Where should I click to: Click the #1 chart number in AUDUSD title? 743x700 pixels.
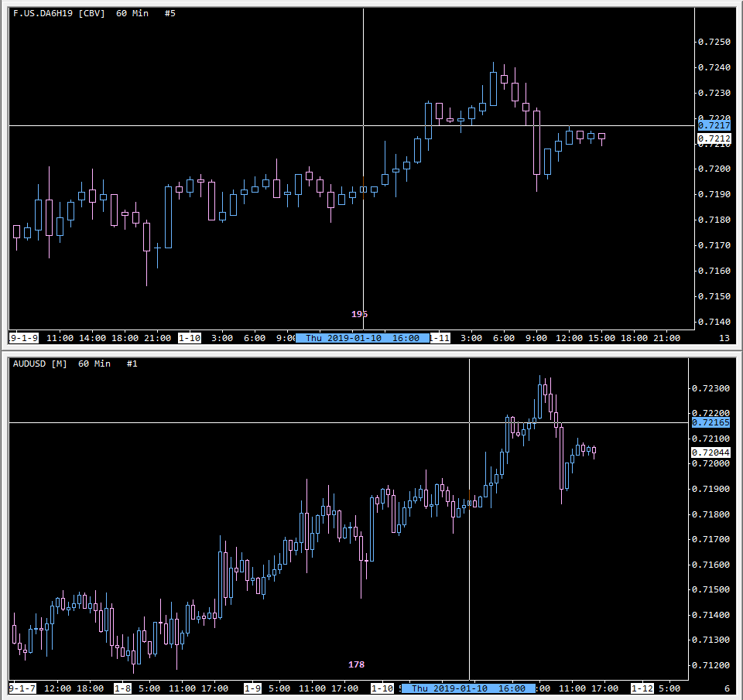[132, 364]
